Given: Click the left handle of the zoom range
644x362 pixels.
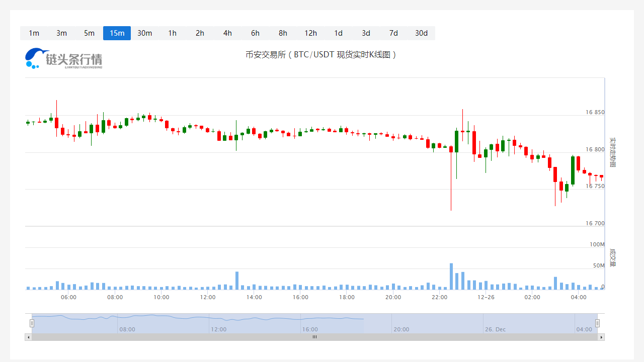Looking at the screenshot, I should [x=32, y=323].
